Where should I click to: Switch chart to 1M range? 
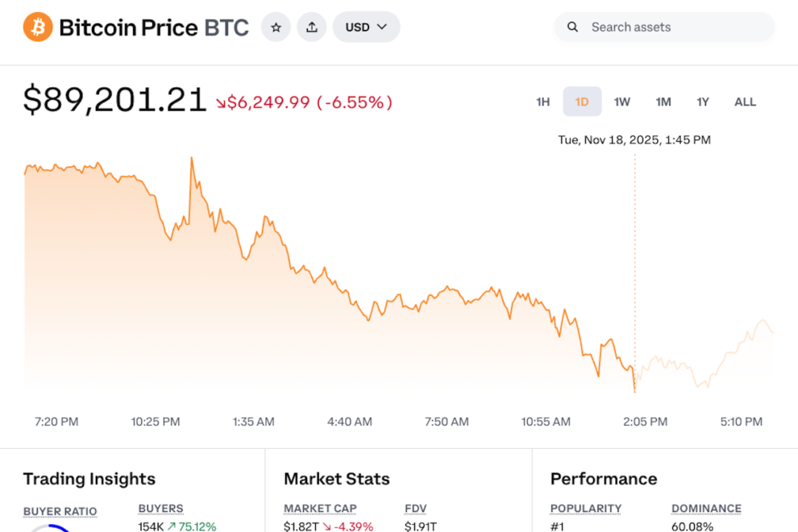(663, 102)
